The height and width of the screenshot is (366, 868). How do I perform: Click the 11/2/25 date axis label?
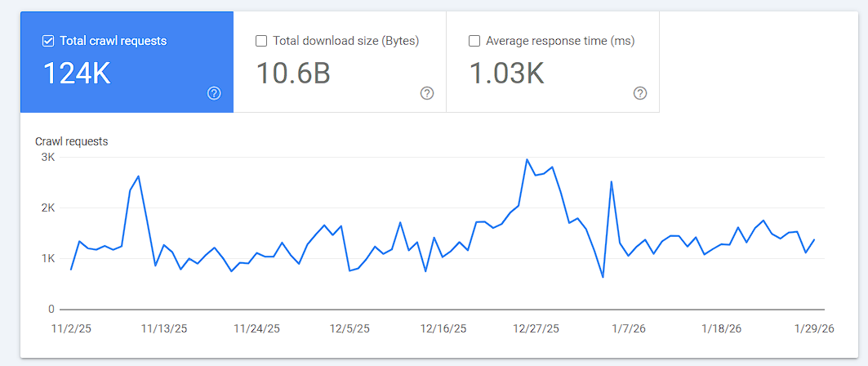pos(73,328)
